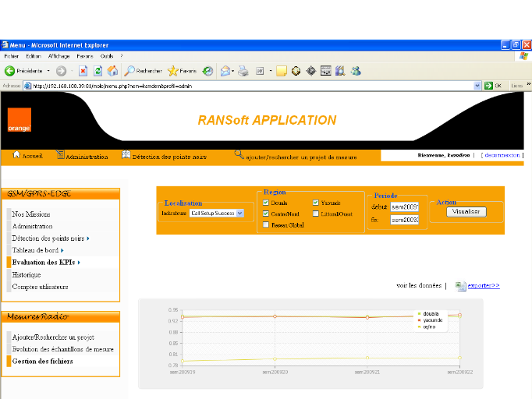Click the deconnexion link
532x399 pixels.
tap(502, 155)
